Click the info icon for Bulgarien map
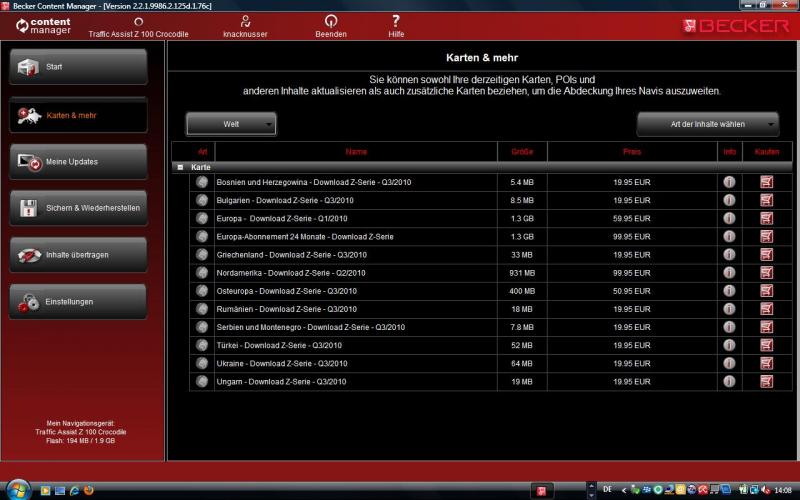800x500 pixels. [x=729, y=200]
